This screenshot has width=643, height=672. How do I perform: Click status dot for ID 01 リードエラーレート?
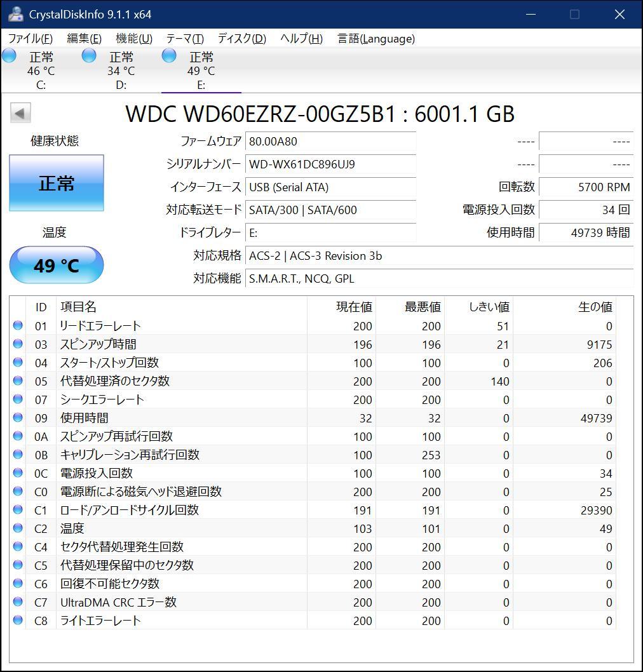18,325
